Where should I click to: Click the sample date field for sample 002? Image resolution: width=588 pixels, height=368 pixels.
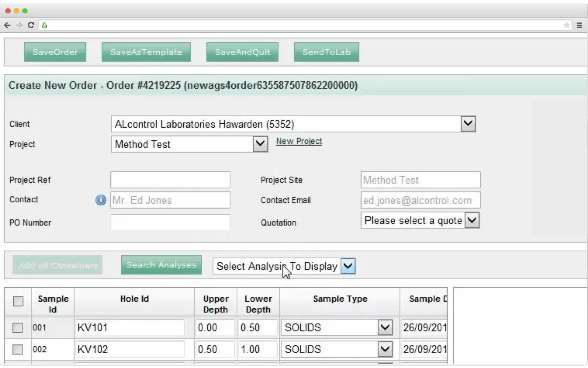point(424,349)
